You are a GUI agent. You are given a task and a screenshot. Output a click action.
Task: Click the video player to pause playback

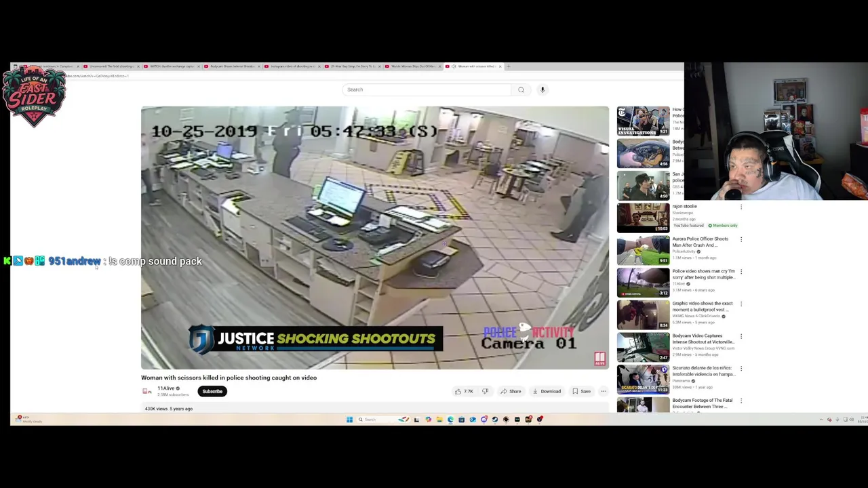coord(375,238)
